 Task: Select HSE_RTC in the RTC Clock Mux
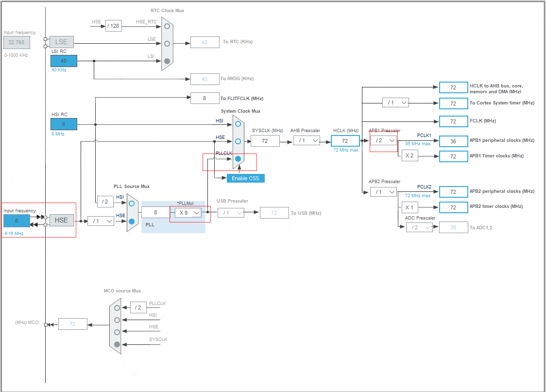[x=167, y=26]
